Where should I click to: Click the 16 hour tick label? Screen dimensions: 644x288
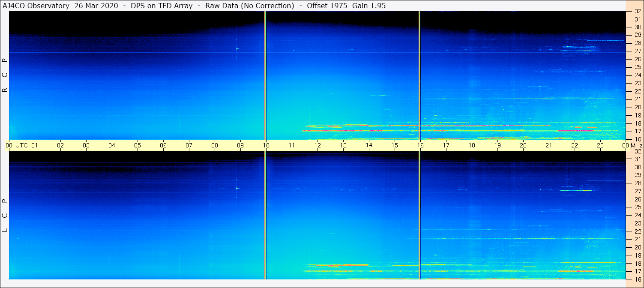[420, 145]
